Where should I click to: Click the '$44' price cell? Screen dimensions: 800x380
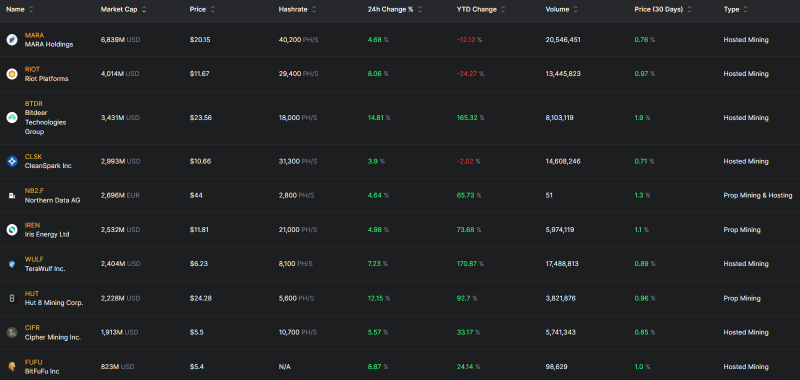196,195
